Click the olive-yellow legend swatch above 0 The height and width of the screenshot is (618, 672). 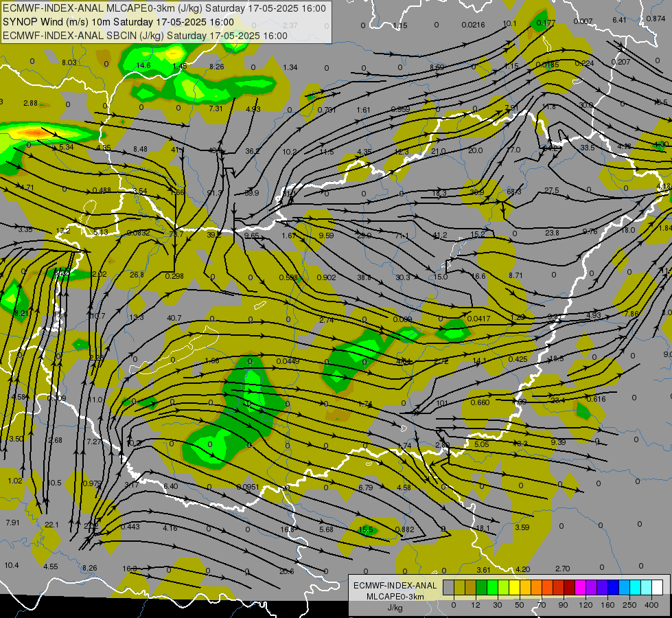pos(459,587)
